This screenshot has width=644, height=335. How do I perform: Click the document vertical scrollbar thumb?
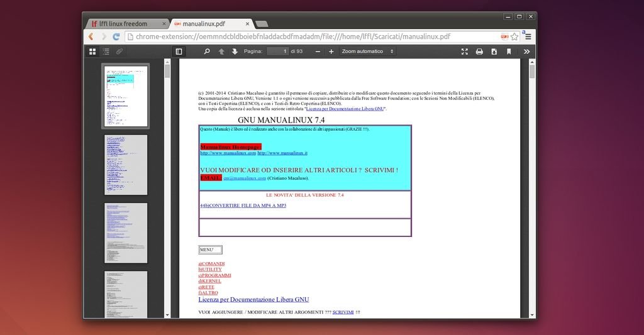pyautogui.click(x=532, y=72)
